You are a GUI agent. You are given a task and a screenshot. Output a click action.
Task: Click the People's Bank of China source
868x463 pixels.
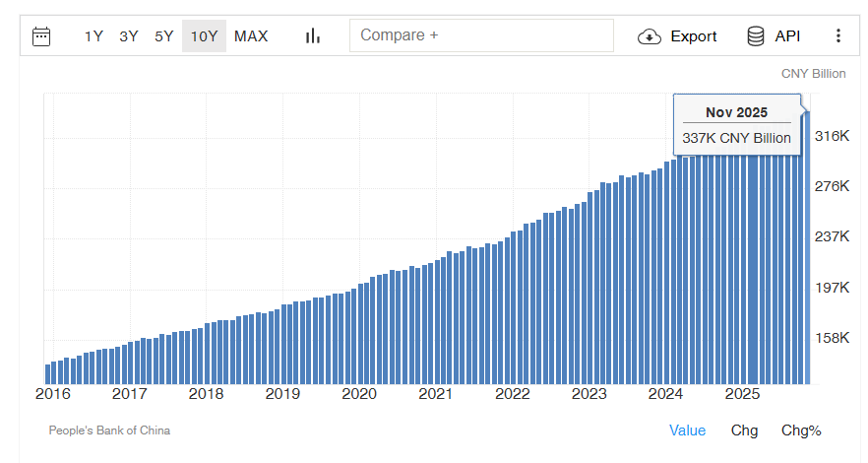coord(109,430)
